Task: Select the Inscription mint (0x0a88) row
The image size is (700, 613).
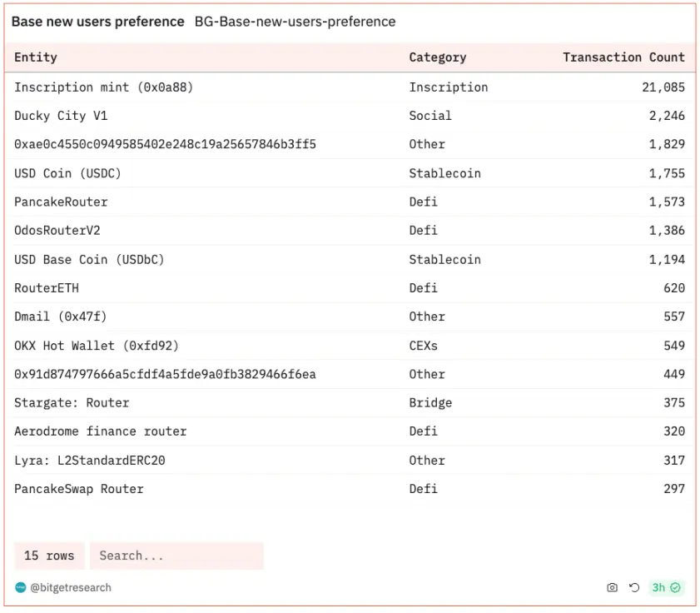Action: 104,87
